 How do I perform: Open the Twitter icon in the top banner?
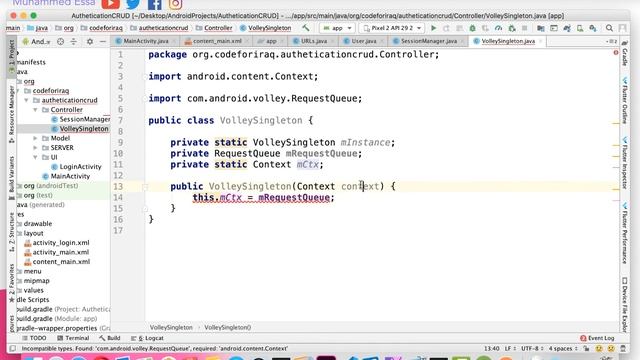coord(133,4)
